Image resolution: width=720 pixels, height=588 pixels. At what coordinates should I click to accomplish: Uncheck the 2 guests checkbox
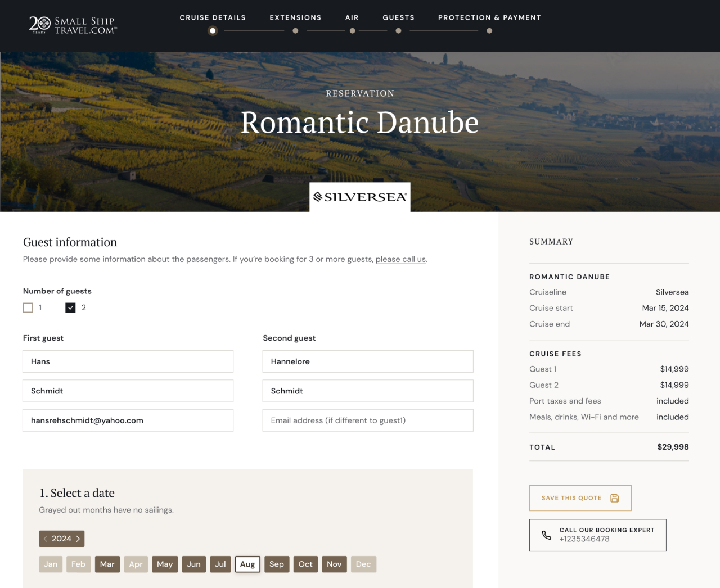coord(70,307)
